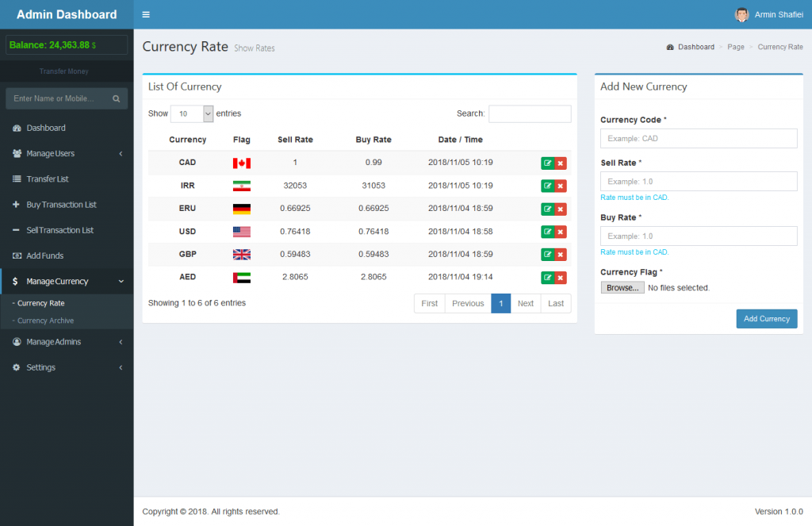Expand the Manage Users menu
Viewport: 812px width, 526px height.
[67, 153]
